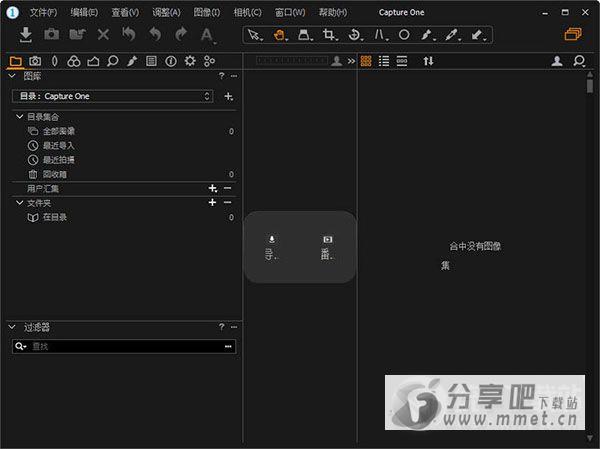
Task: Open the 查看(V) menu
Action: [x=125, y=13]
